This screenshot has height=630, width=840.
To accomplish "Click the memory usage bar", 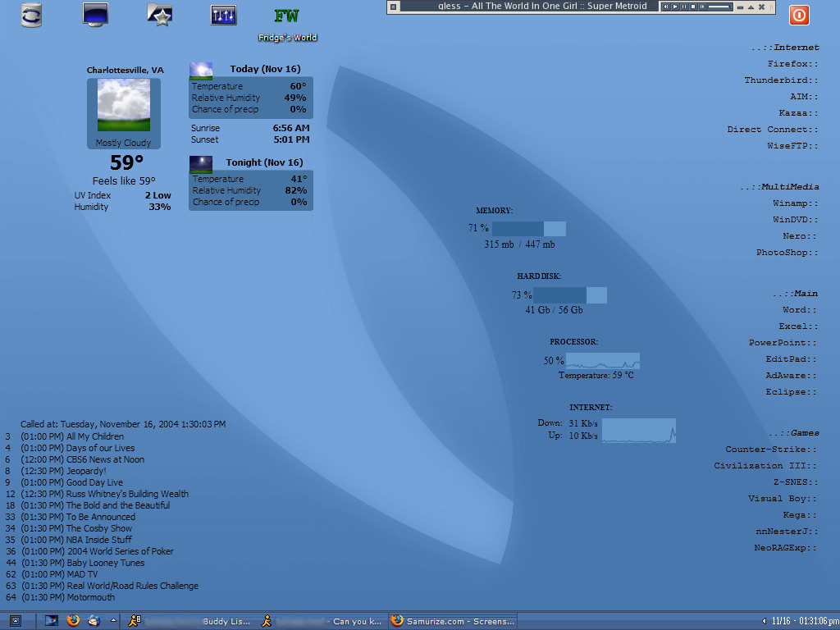I will tap(529, 229).
